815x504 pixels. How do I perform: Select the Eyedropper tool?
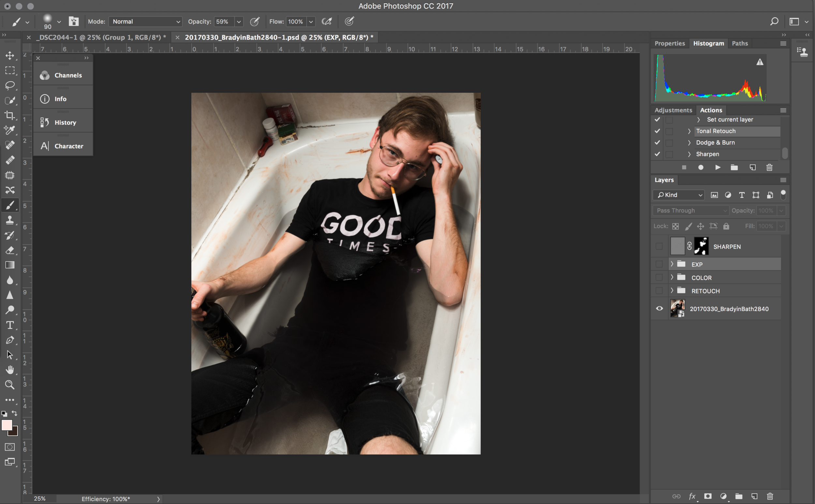[10, 130]
